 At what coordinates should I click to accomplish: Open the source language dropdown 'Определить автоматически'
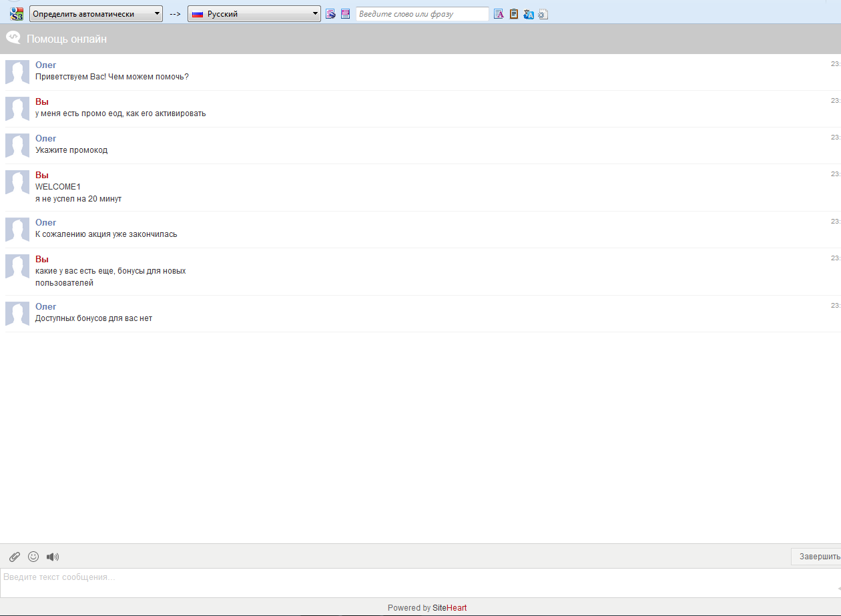[x=96, y=14]
